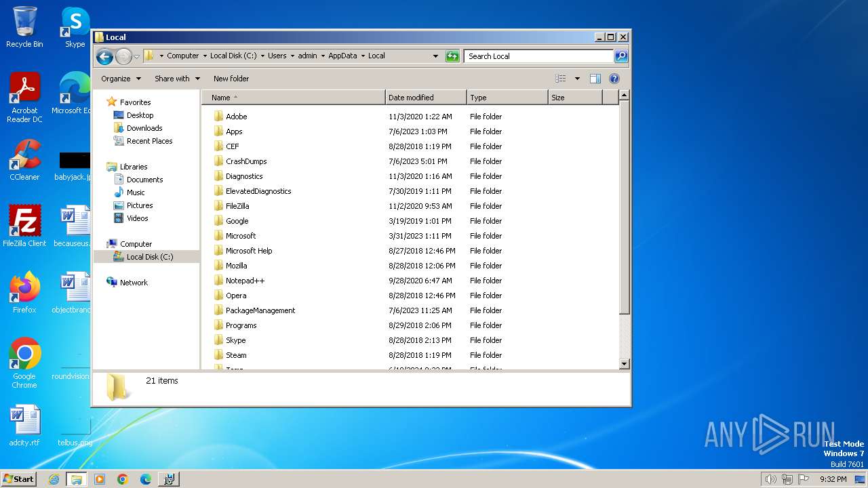Click the volume icon in system tray
Image resolution: width=868 pixels, height=488 pixels.
(770, 479)
